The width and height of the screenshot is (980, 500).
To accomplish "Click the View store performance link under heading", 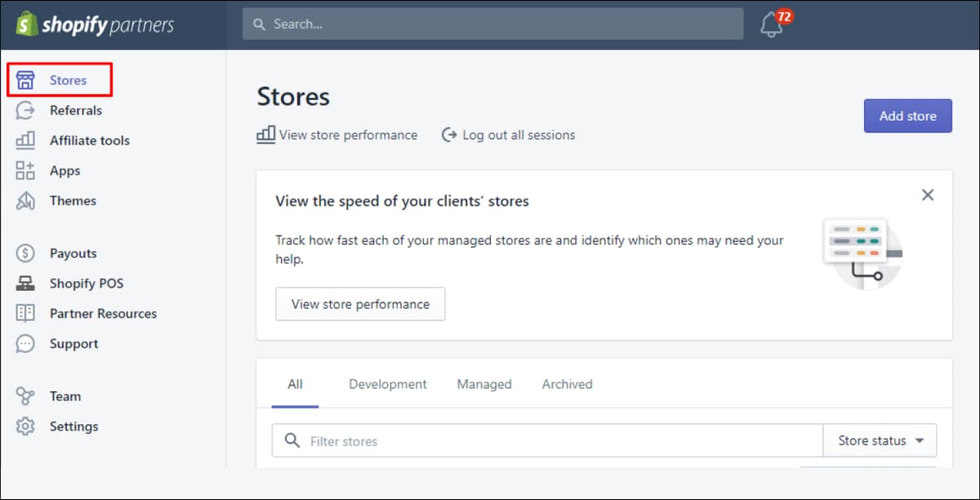I will [x=348, y=135].
